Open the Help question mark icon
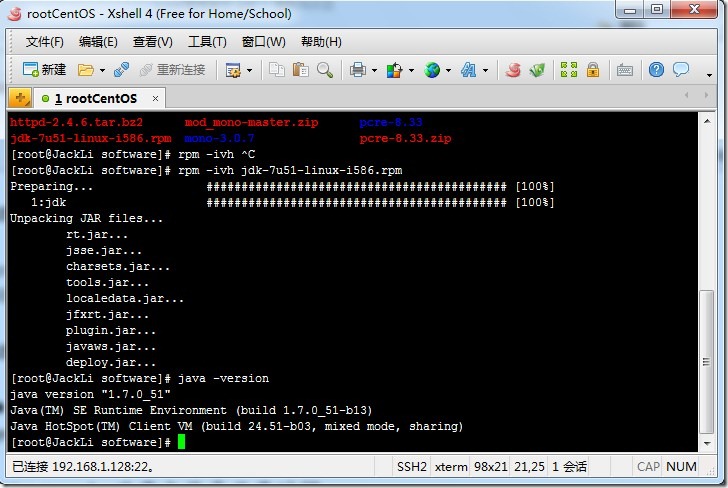728x488 pixels. [656, 70]
